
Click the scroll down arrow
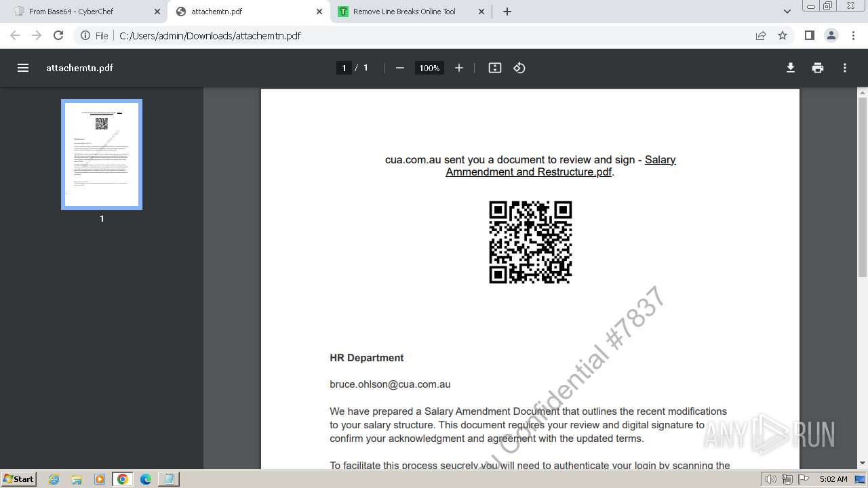[863, 463]
